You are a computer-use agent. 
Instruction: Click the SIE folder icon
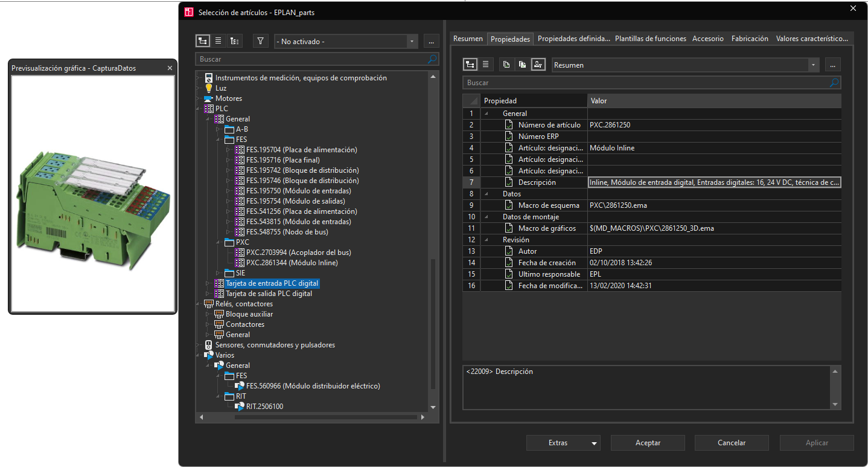(x=229, y=273)
